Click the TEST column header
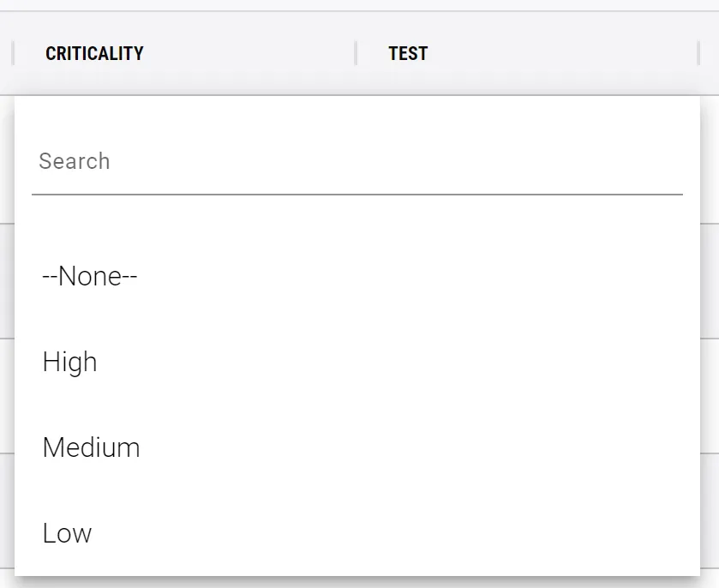 tap(408, 53)
